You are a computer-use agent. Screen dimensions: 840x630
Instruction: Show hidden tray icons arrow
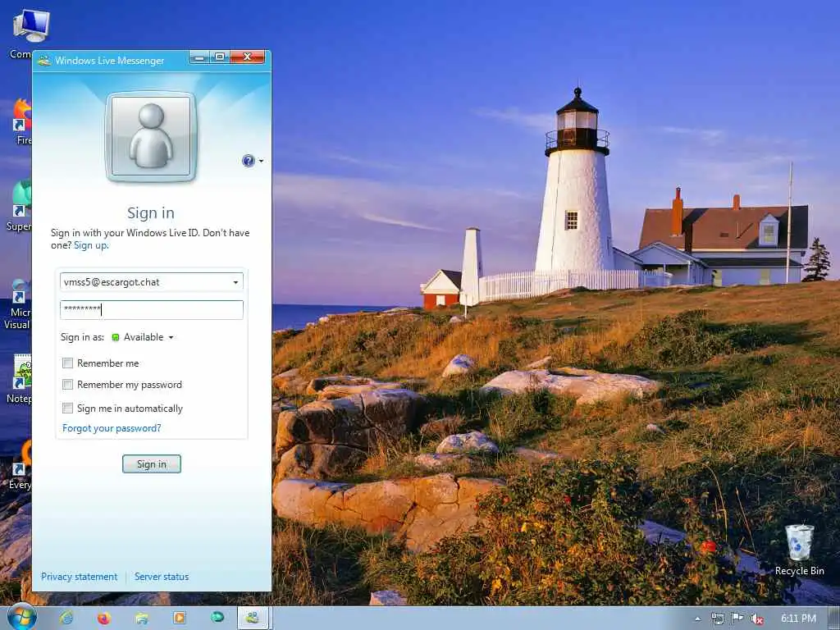point(697,619)
